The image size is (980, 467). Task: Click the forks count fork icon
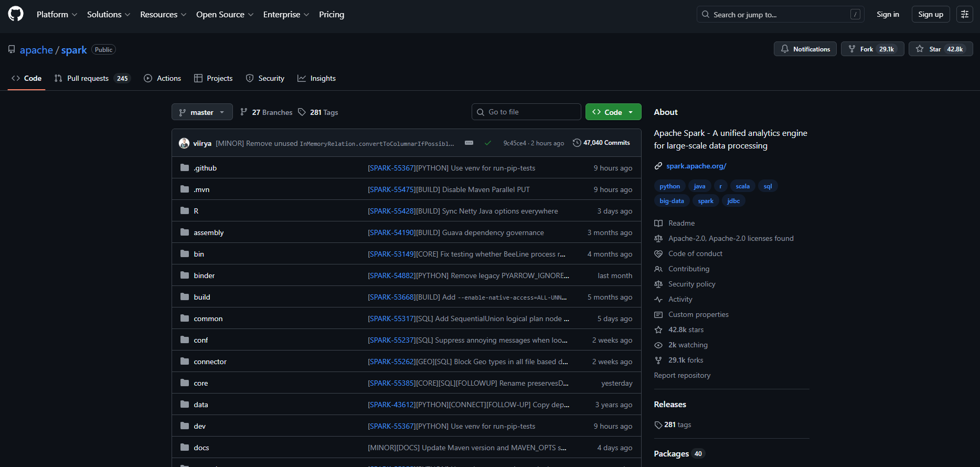pos(658,360)
